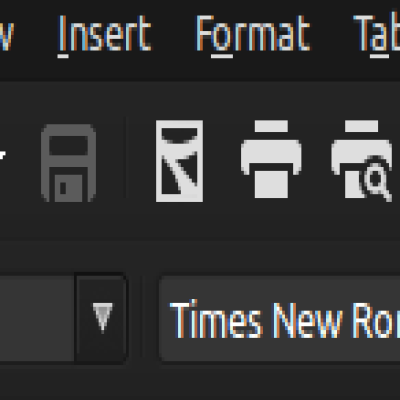This screenshot has height=400, width=400.
Task: Export document directly as PDF
Action: coord(179,161)
